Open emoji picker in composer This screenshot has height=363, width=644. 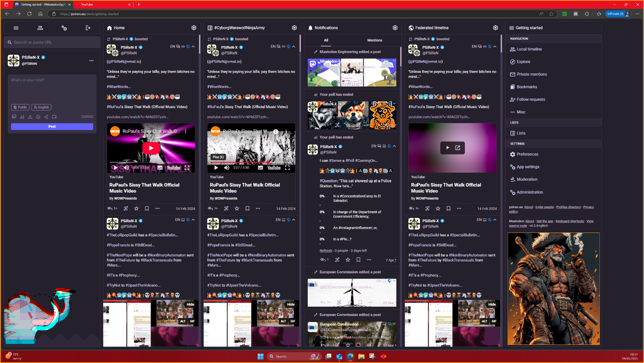(38, 117)
